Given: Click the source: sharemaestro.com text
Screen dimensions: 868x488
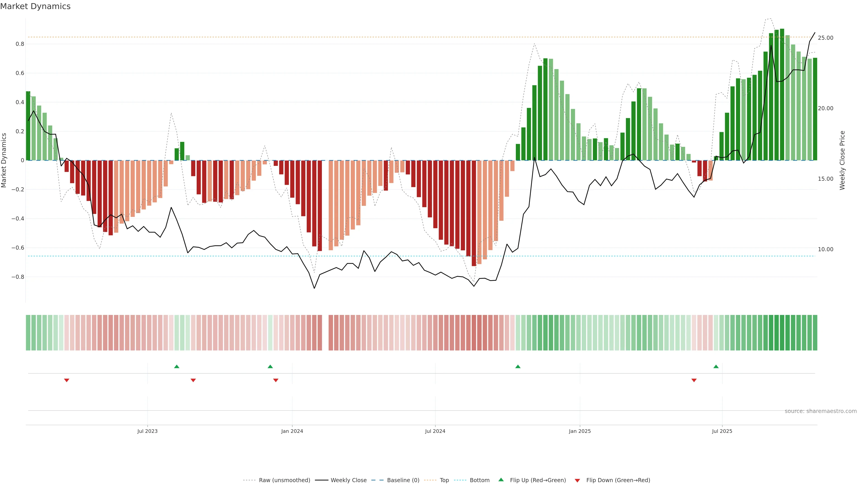Looking at the screenshot, I should [821, 411].
